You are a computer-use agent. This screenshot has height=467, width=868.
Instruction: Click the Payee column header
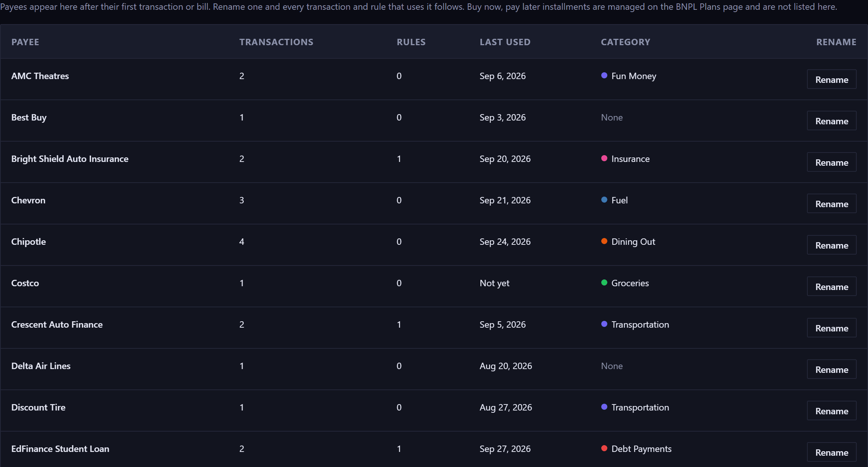pyautogui.click(x=25, y=42)
